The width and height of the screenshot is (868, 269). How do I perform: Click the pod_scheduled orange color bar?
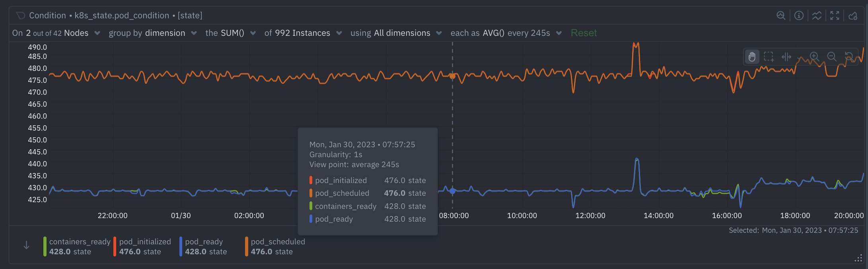coord(247,247)
